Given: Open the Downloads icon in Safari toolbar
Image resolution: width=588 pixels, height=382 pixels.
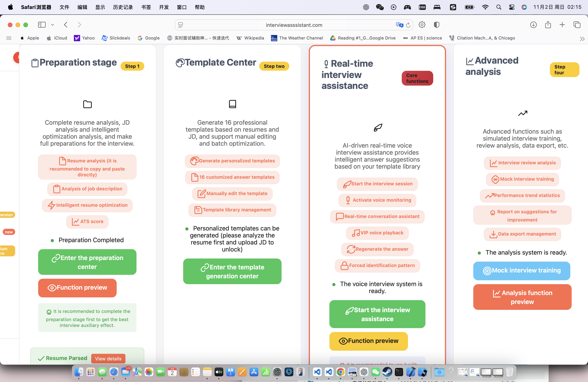Looking at the screenshot, I should coord(533,25).
